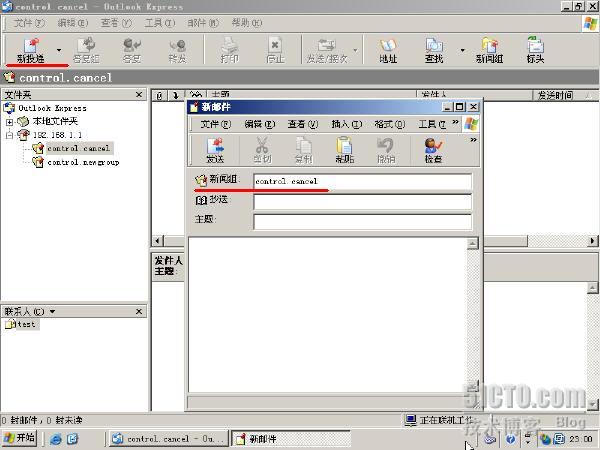The image size is (600, 450).
Task: Click the message list left scroll arrow
Action: [158, 241]
